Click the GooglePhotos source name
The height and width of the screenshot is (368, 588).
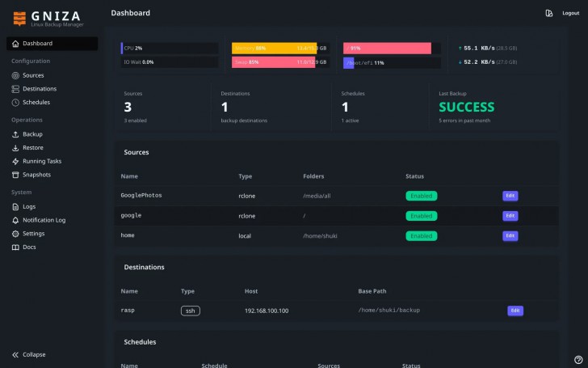tap(141, 196)
